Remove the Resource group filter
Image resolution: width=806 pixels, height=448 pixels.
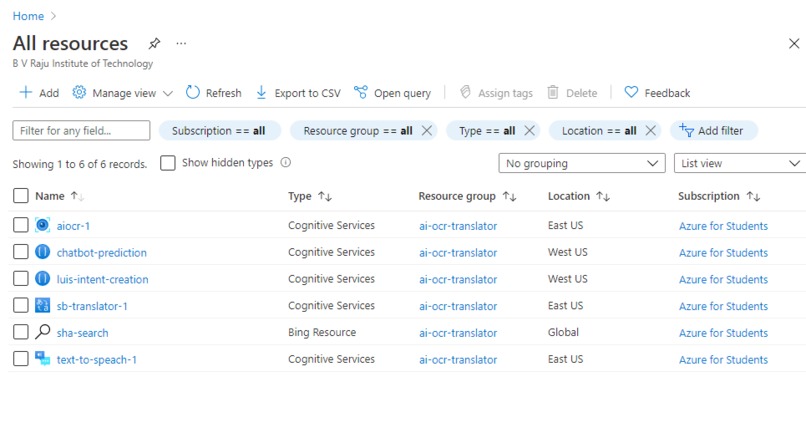tap(427, 130)
